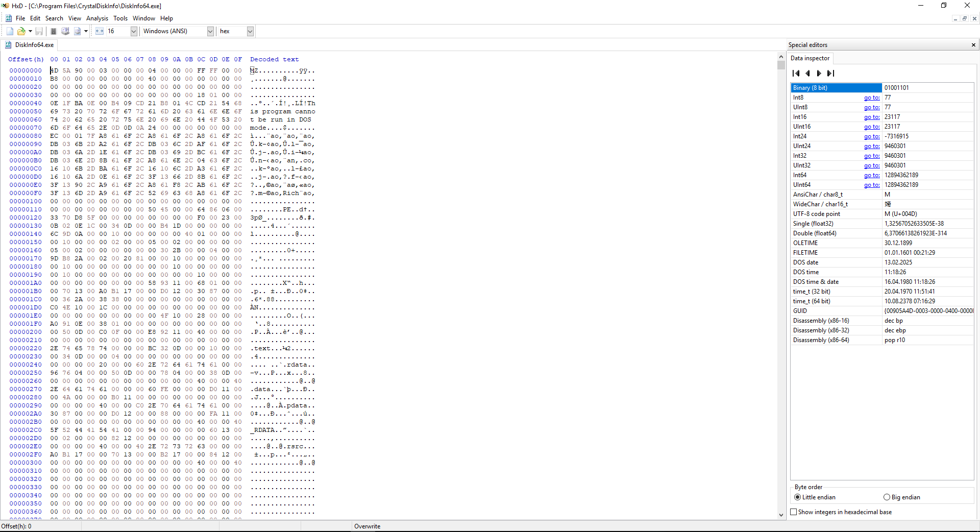Click 'go to:' link for UInt24
980x532 pixels.
click(x=872, y=146)
